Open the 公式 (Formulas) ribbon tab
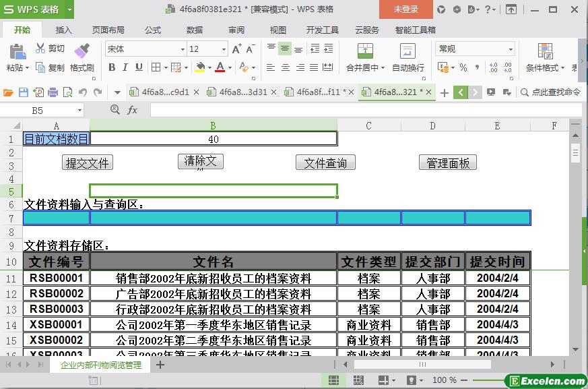 click(153, 30)
